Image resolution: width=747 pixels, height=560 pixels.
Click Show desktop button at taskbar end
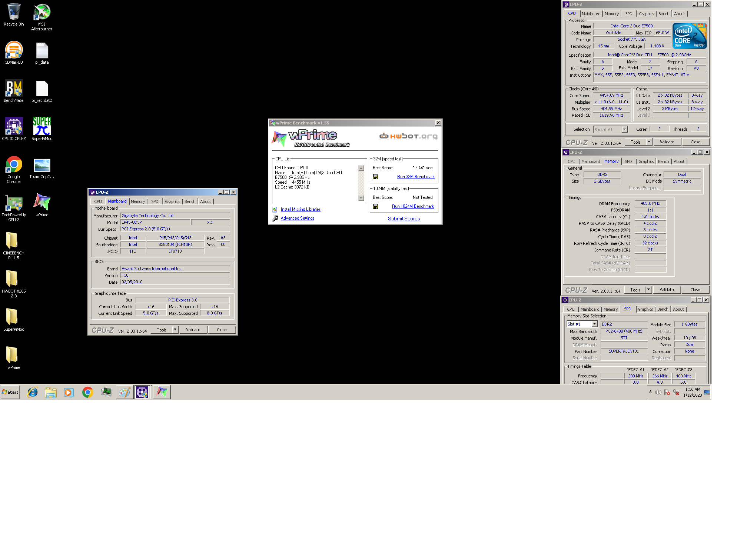(x=707, y=392)
